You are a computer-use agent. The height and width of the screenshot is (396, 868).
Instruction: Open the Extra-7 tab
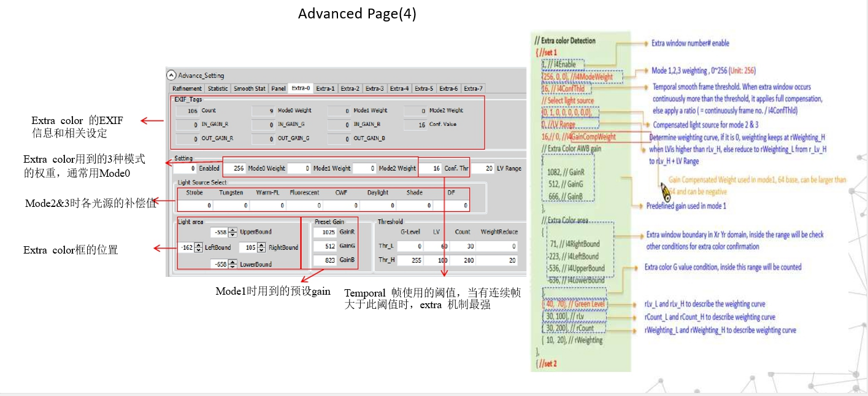tap(472, 88)
